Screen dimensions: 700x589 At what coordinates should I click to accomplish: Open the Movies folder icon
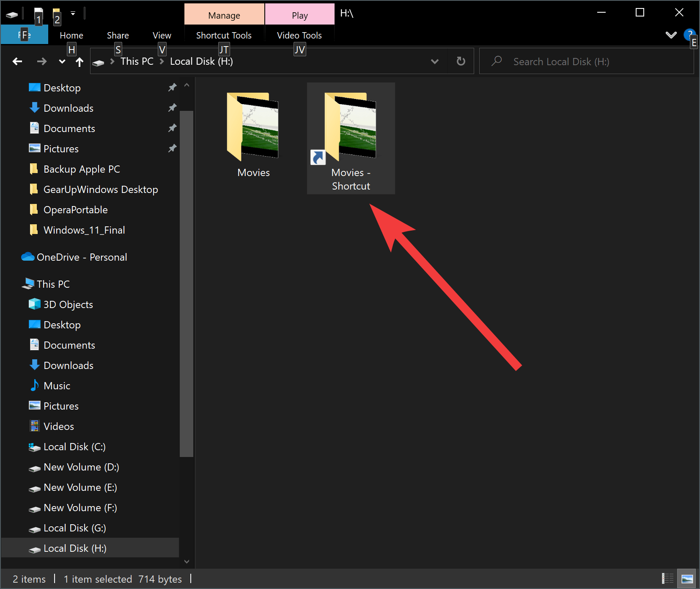click(x=253, y=127)
